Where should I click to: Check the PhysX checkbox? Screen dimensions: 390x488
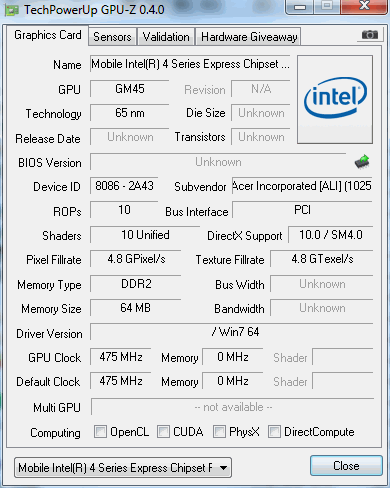point(219,431)
